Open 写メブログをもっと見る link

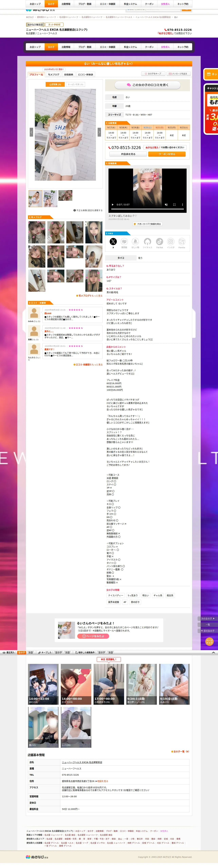coord(89,296)
